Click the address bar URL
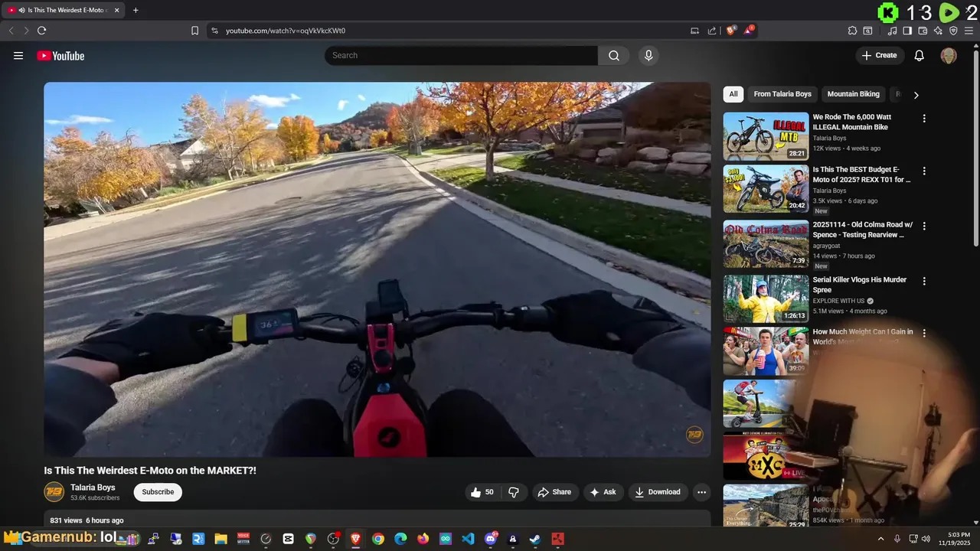Viewport: 980px width, 551px height. pos(286,31)
